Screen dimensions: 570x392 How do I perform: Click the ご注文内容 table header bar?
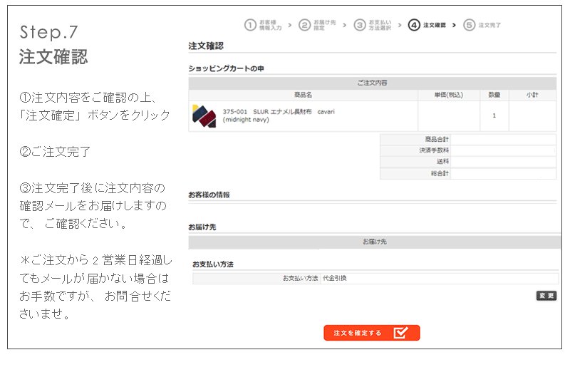[x=372, y=83]
